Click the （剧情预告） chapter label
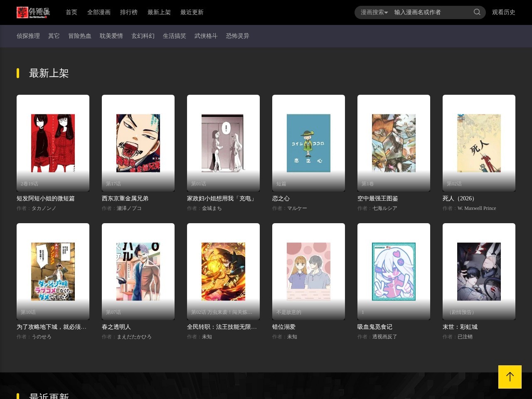This screenshot has height=399, width=532. tap(462, 312)
